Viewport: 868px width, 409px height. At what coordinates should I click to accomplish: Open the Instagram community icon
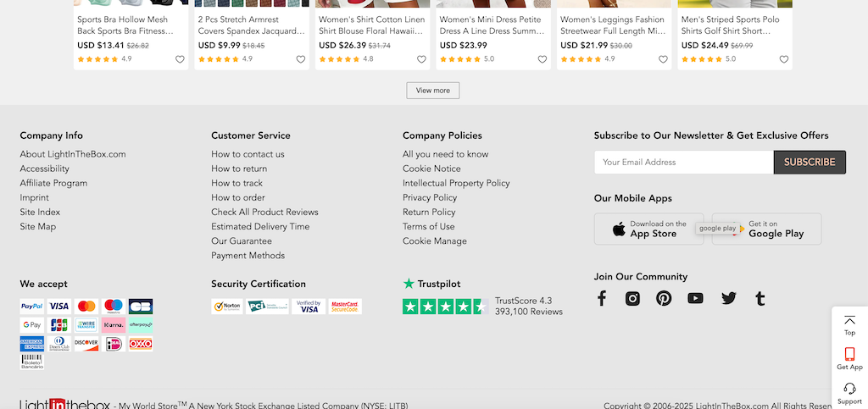coord(632,298)
